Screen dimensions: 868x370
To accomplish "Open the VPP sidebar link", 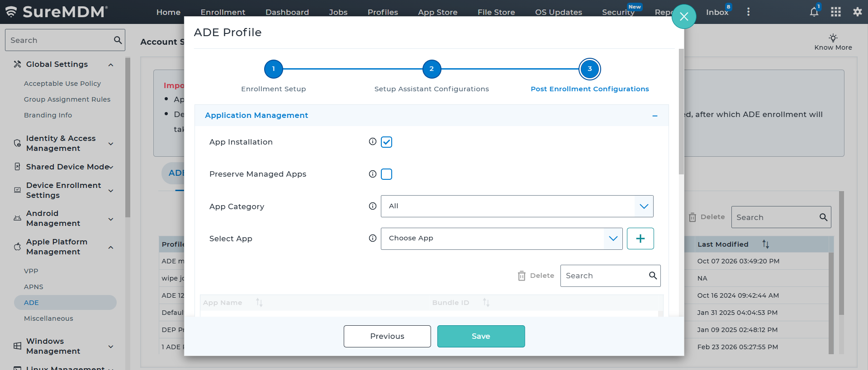I will pos(31,271).
